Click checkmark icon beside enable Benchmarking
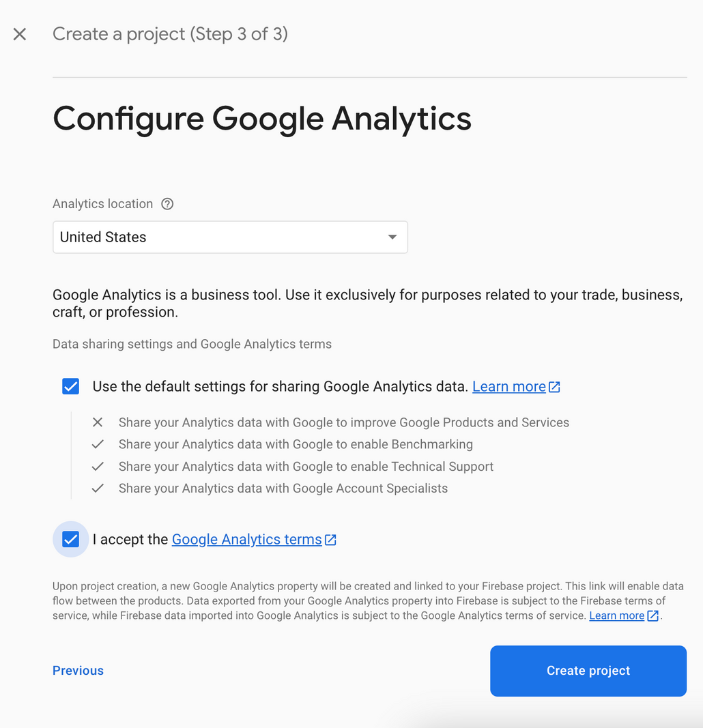Screen dimensions: 703x728 pyautogui.click(x=98, y=444)
